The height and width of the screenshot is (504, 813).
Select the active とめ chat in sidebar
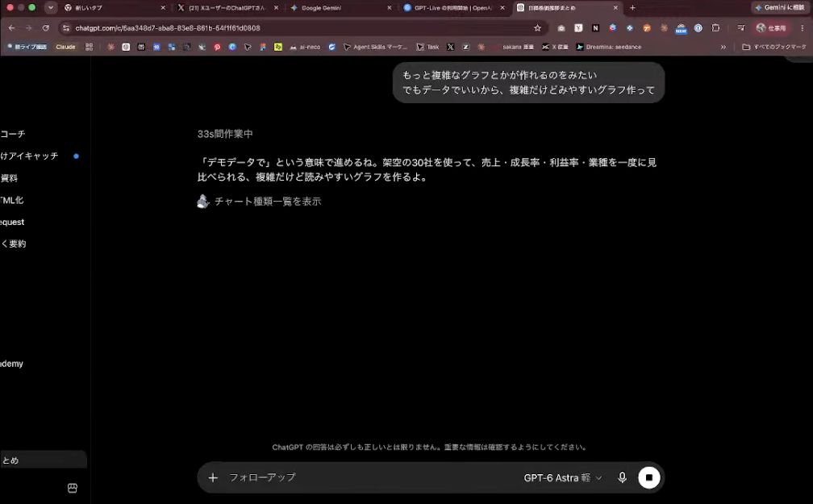pyautogui.click(x=43, y=460)
